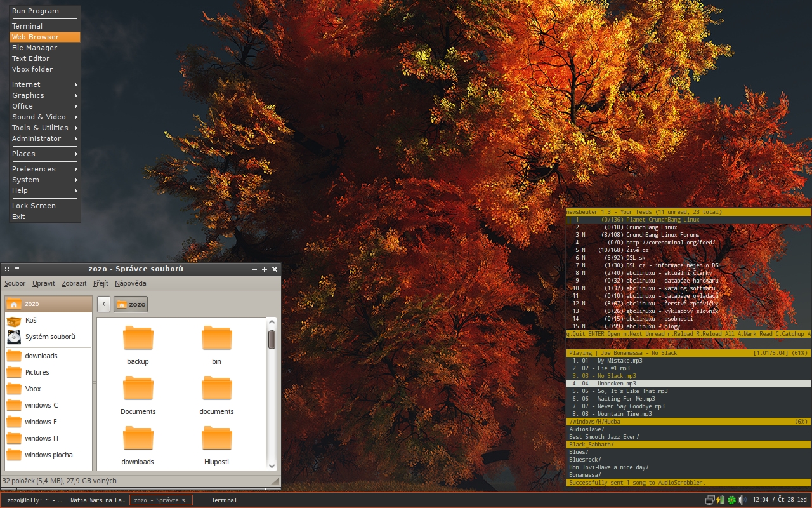Open the capitalized Documents folder icon
This screenshot has height=508, width=812.
[138, 388]
